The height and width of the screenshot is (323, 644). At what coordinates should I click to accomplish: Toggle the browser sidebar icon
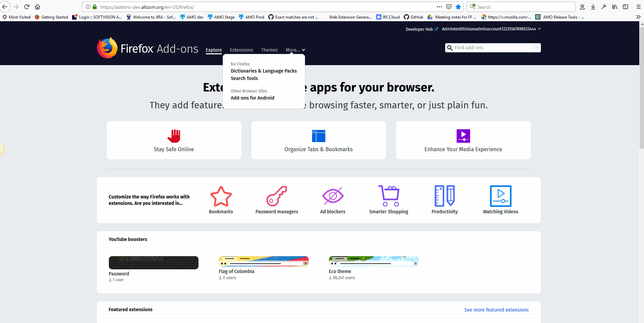pos(625,7)
